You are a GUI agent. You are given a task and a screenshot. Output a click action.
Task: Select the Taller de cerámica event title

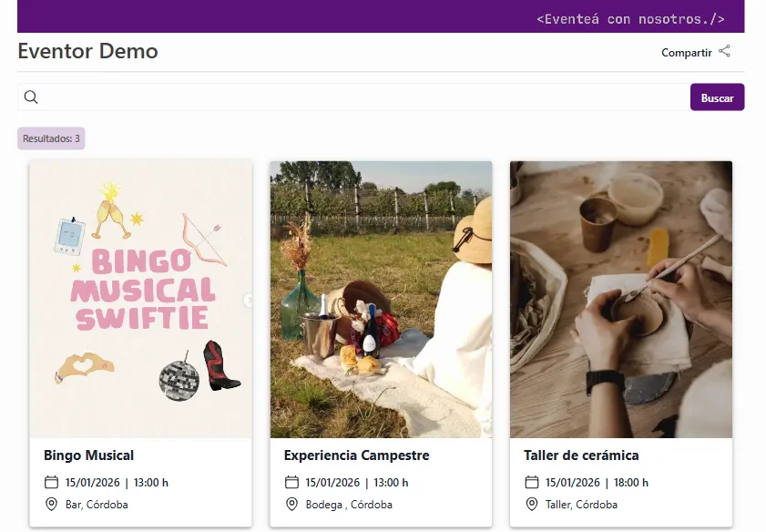581,455
